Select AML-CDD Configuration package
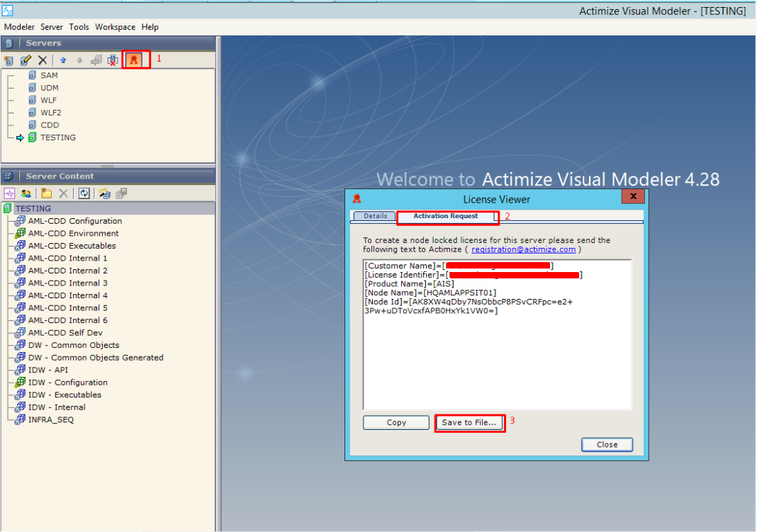This screenshot has height=532, width=757. (x=75, y=221)
